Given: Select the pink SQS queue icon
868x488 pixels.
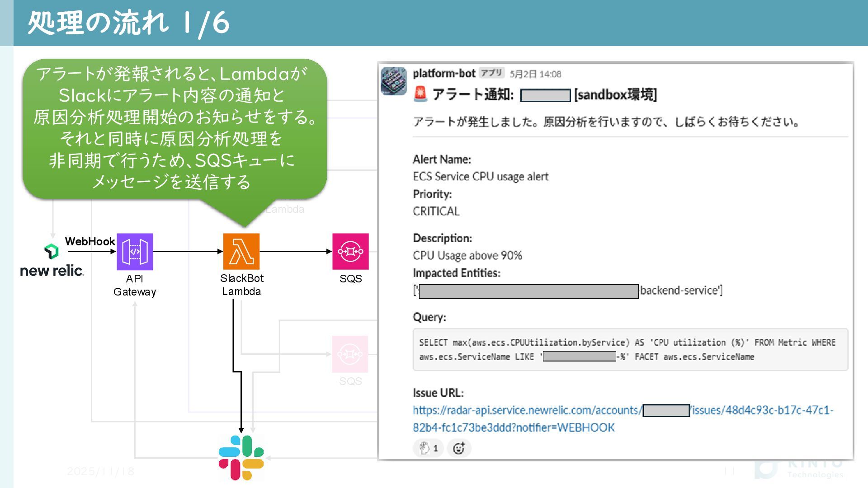Looking at the screenshot, I should tap(350, 251).
